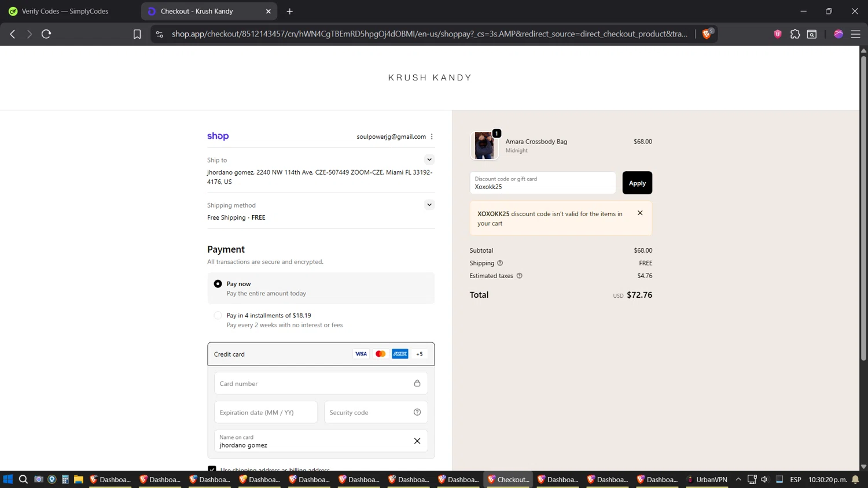Expand the Shipping method section

click(429, 205)
